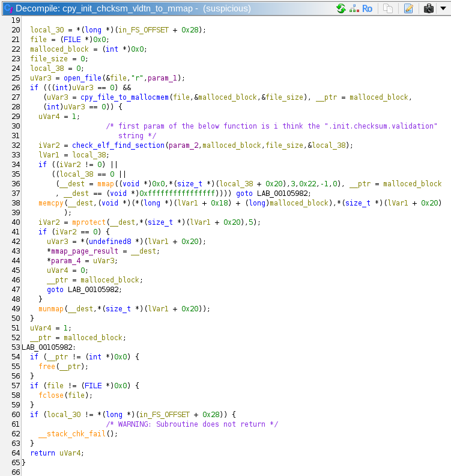Image resolution: width=451 pixels, height=476 pixels.
Task: Click the check_elf_find_section function name
Action: pyautogui.click(x=118, y=145)
